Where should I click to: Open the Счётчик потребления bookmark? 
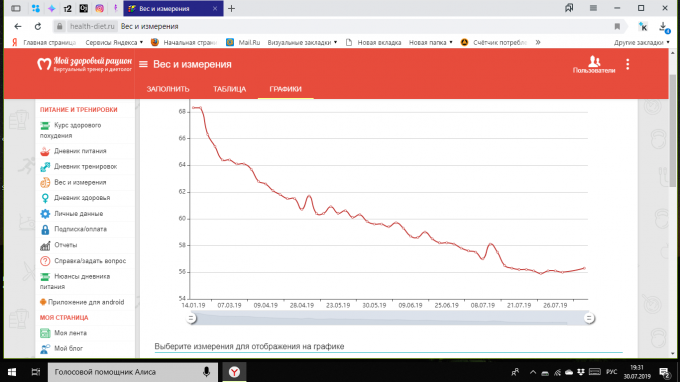coord(494,42)
